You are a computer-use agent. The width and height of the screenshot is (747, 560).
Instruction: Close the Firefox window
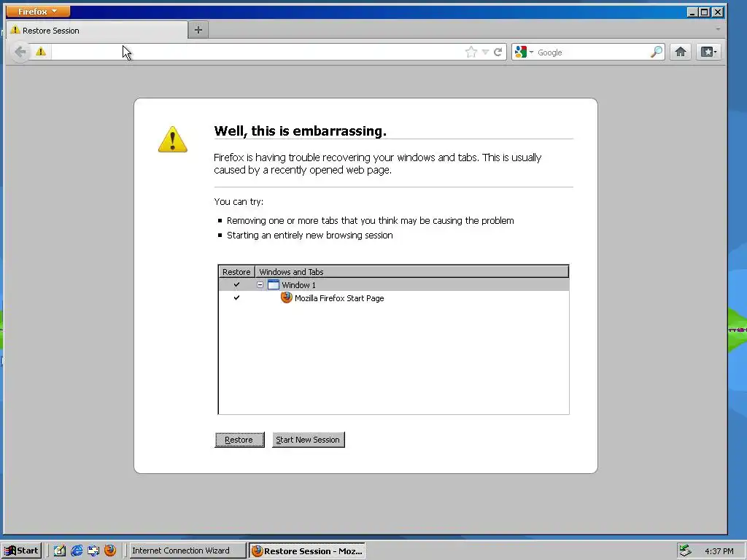(718, 12)
